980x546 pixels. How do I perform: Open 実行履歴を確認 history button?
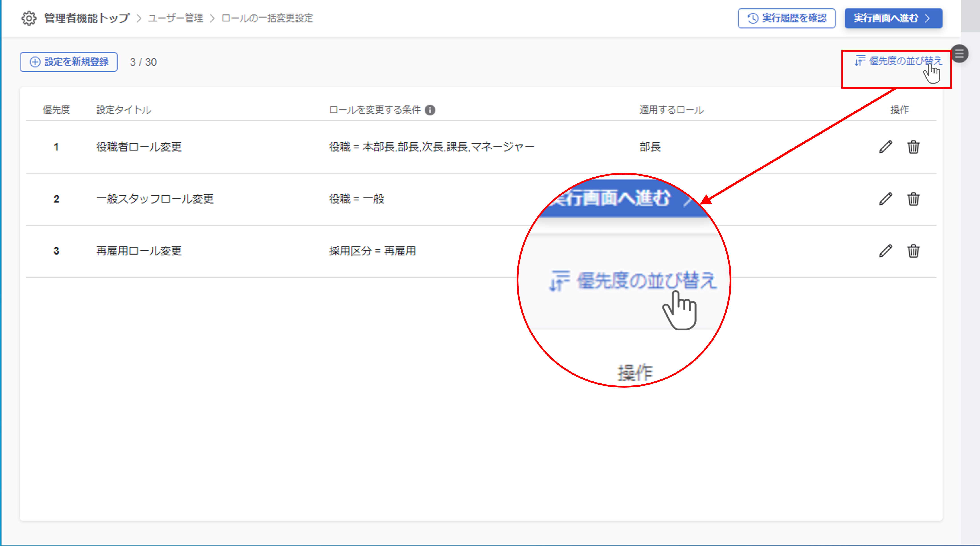point(786,18)
